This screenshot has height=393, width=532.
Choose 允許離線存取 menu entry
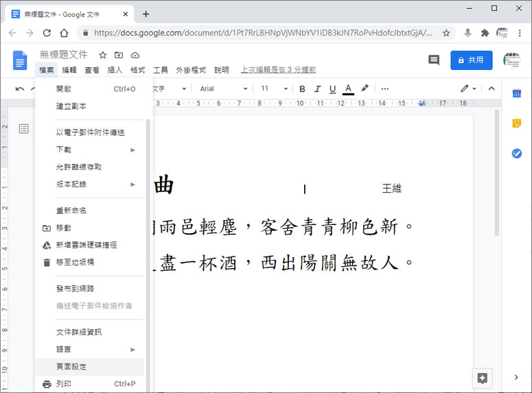click(x=90, y=167)
